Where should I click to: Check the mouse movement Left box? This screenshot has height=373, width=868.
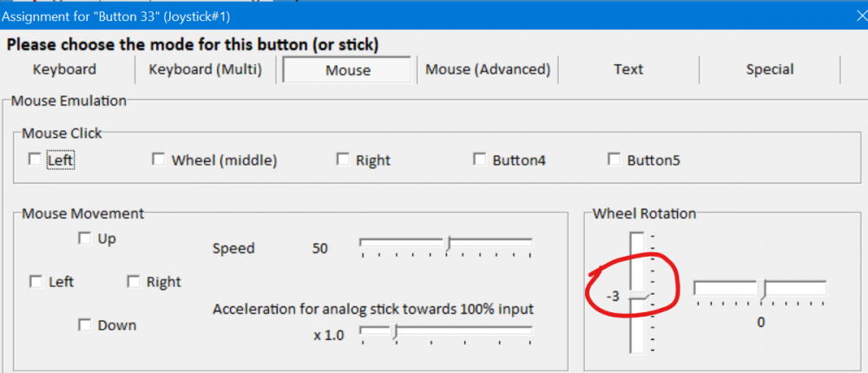click(x=36, y=282)
